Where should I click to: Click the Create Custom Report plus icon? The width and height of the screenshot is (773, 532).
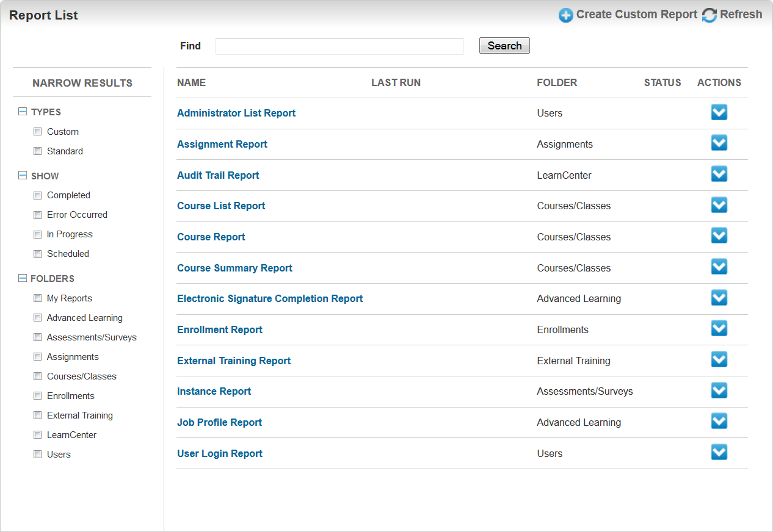(566, 15)
